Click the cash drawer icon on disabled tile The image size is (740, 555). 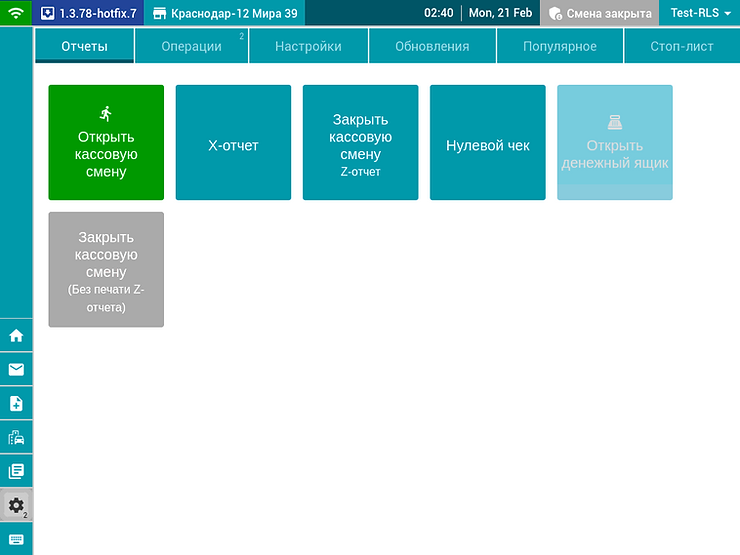(614, 123)
